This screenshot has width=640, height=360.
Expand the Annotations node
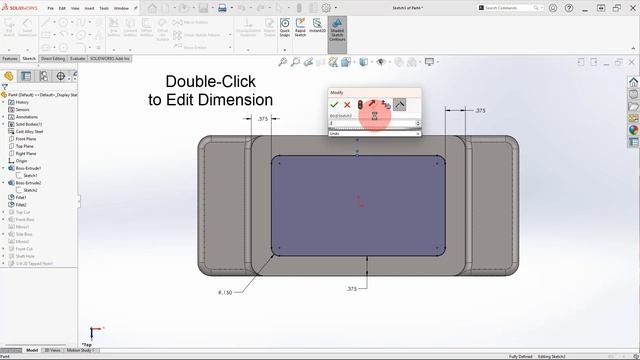point(4,117)
